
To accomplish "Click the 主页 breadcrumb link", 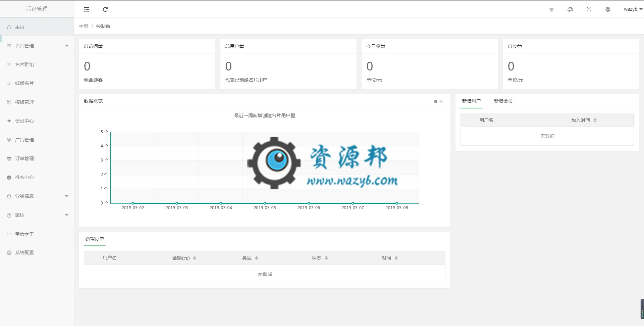I will [x=84, y=26].
